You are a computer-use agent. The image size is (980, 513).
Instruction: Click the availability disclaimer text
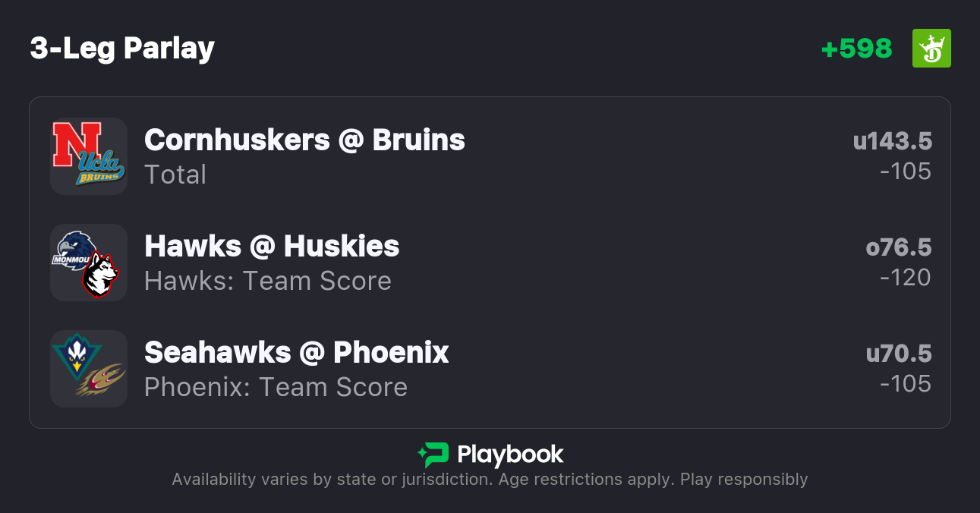490,480
